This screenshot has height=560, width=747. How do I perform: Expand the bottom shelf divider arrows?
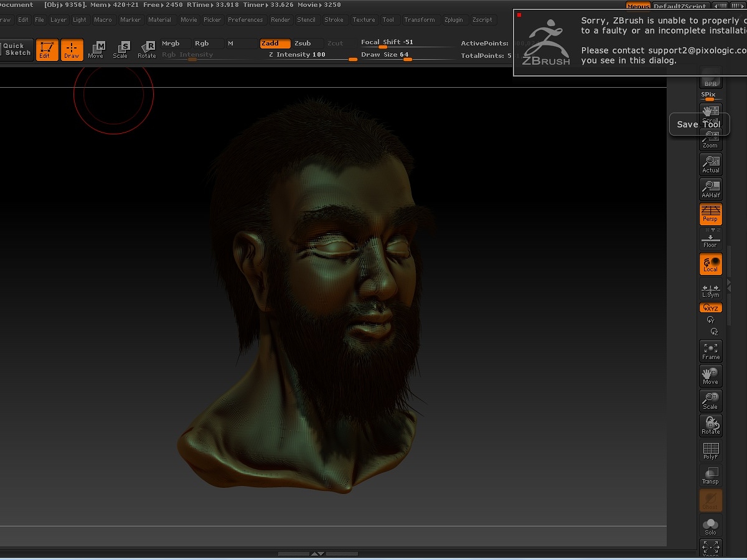(317, 553)
